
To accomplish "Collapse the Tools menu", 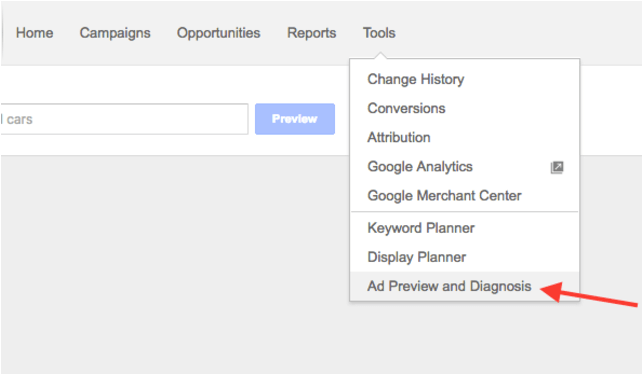I will pos(379,33).
